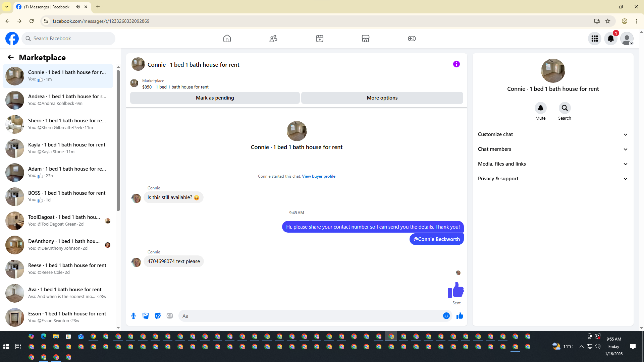Open the Home tab
The image size is (644, 362).
point(227,39)
